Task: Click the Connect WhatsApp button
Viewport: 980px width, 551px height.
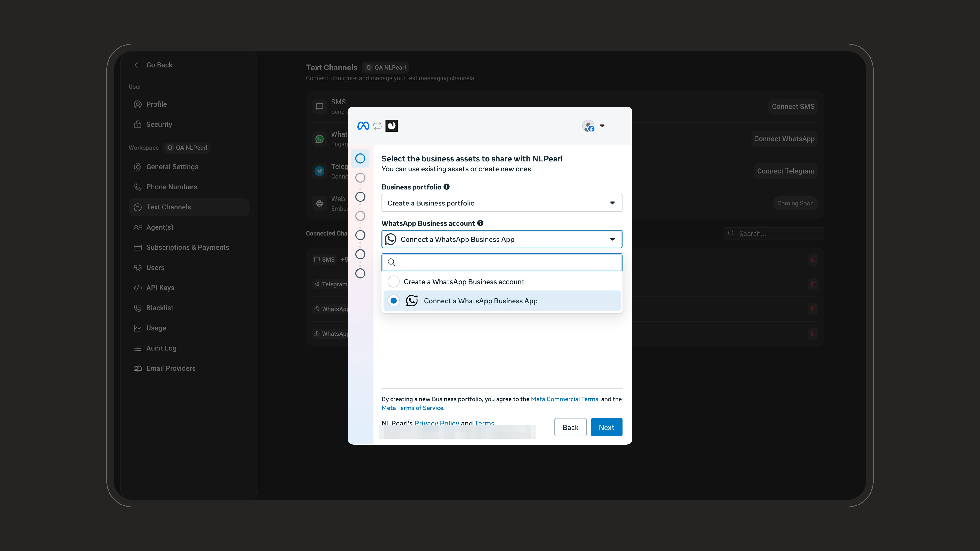Action: pyautogui.click(x=784, y=139)
